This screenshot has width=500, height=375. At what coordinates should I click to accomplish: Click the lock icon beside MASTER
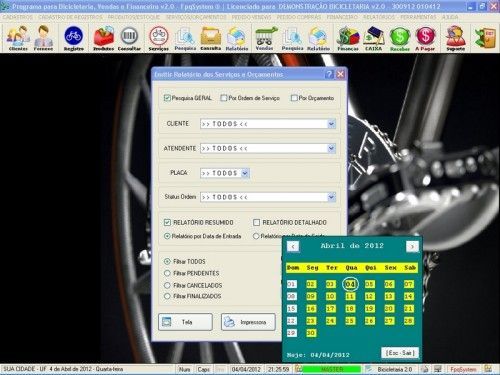point(298,369)
